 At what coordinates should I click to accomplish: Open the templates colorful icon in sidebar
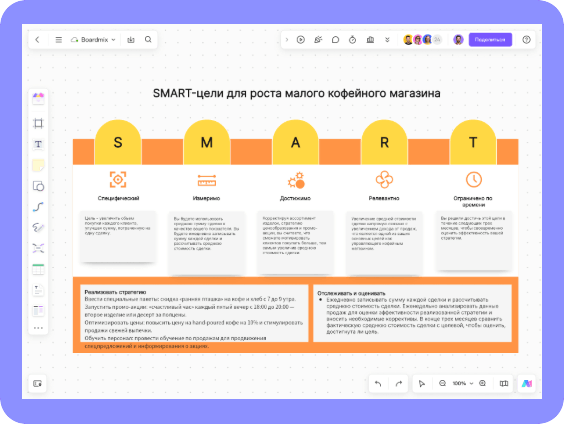point(38,98)
